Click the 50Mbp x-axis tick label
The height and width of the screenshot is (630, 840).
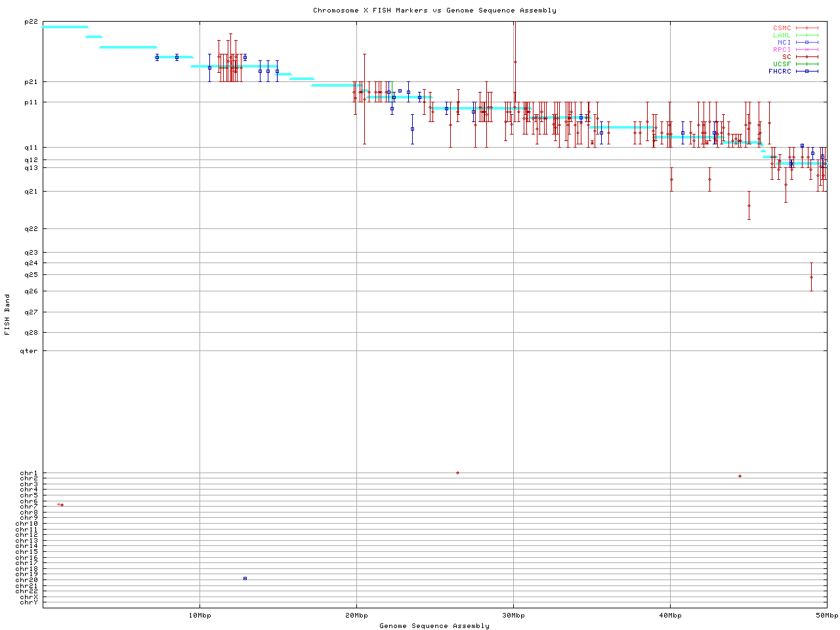click(x=826, y=616)
